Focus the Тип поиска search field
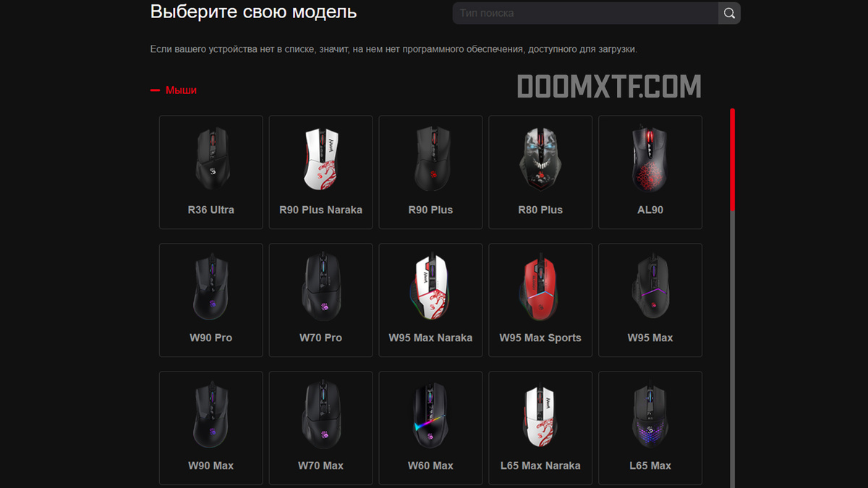Viewport: 868px width, 488px height. (x=586, y=13)
